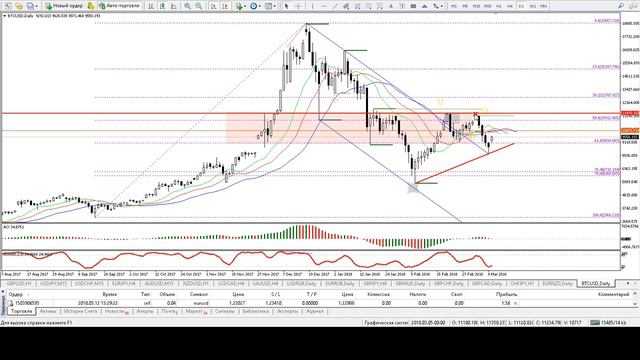The height and width of the screenshot is (360, 640).
Task: Open the EURNZD,Daily chart tab
Action: (x=557, y=283)
